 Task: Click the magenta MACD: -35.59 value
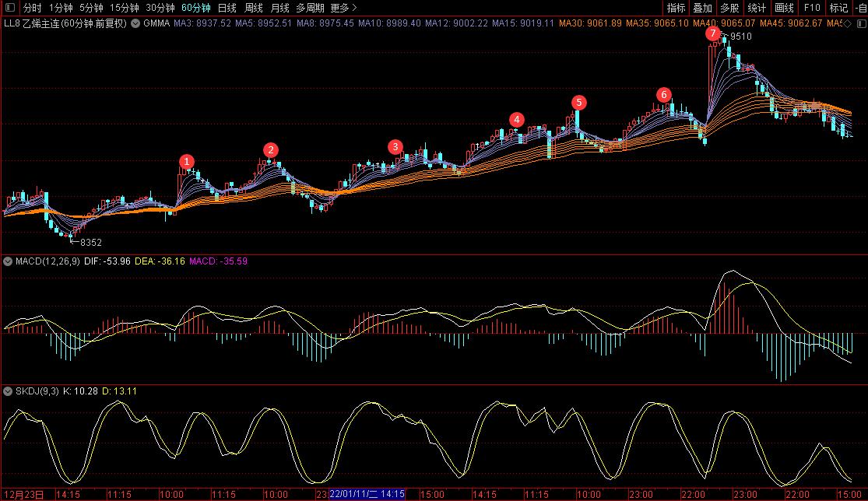click(218, 261)
